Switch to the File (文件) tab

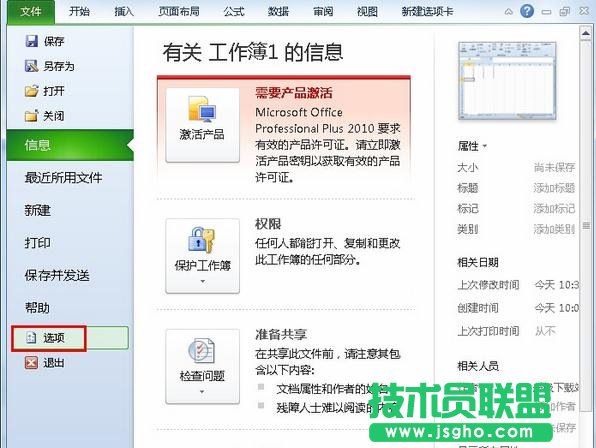click(31, 11)
